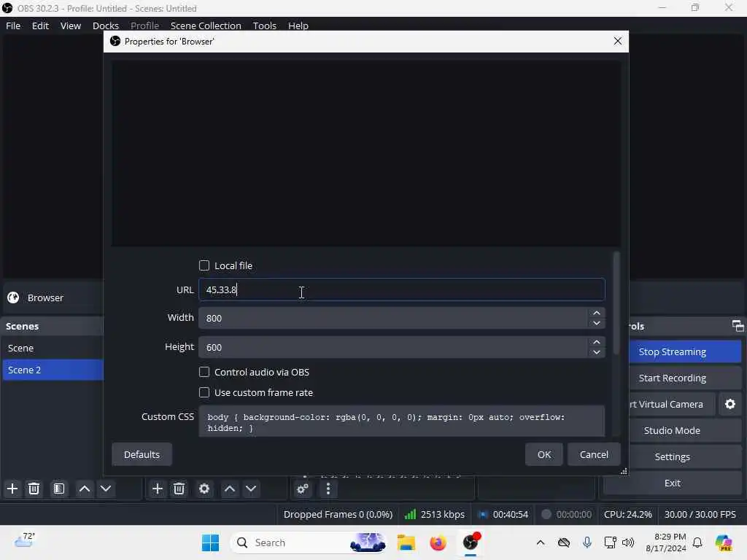Launch Firefox from taskbar
The image size is (747, 560).
pyautogui.click(x=438, y=542)
